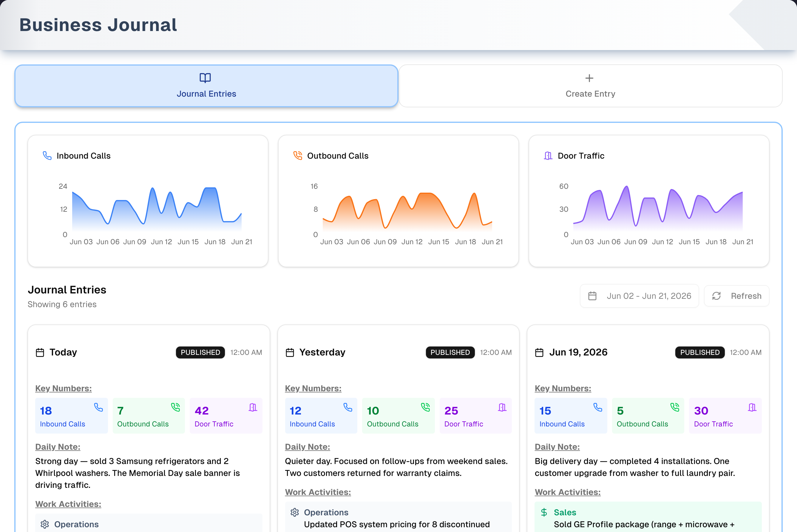Click the Operations gear icon in Yesterday entry
797x532 pixels.
click(294, 512)
